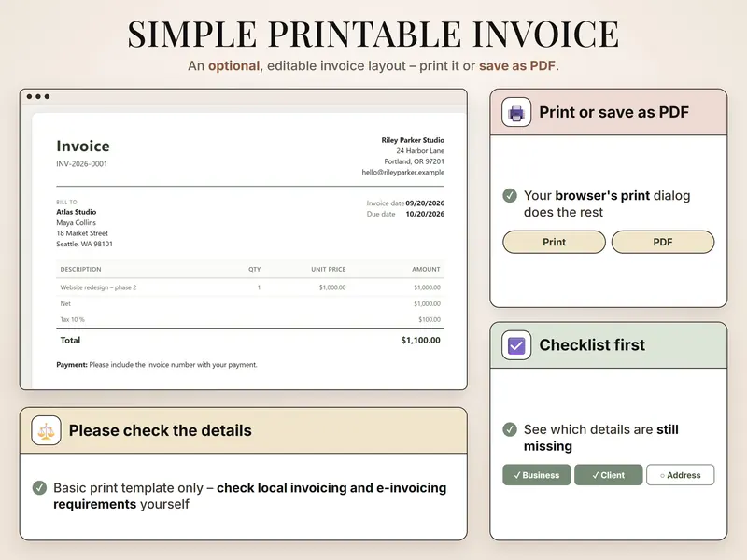Click the UNIT PRICE column header
This screenshot has height=560, width=747.
point(329,269)
